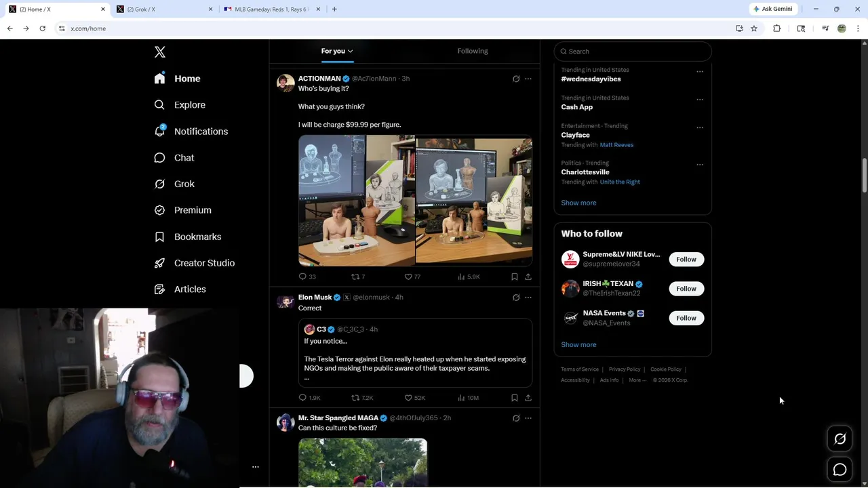Image resolution: width=868 pixels, height=488 pixels.
Task: Bookmark the Elon Musk post
Action: (x=515, y=398)
